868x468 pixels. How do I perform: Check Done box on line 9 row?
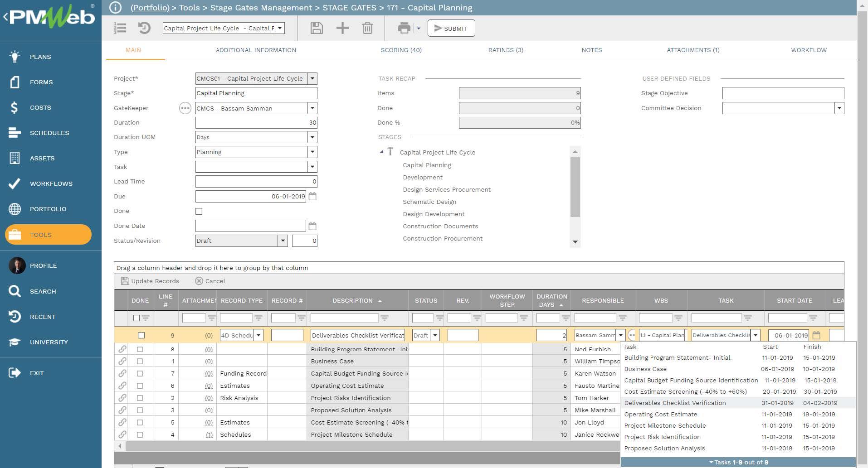point(141,335)
